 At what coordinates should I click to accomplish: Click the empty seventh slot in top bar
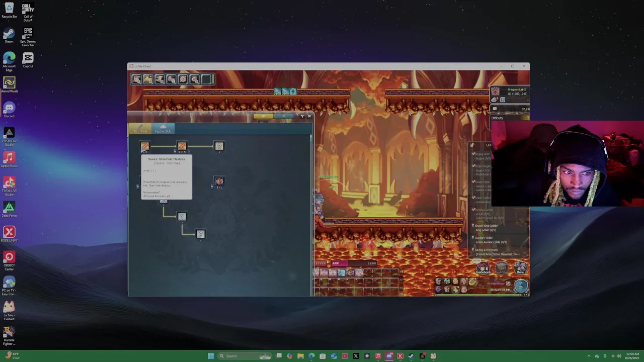tap(206, 79)
